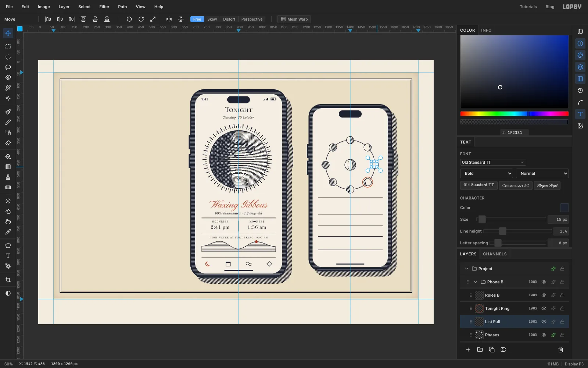Collapse the Phone B group
Screen dimensions: 588x368
(x=476, y=282)
